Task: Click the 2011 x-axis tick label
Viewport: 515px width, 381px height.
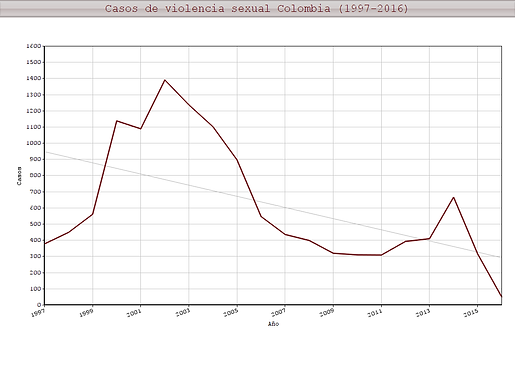Action: tap(375, 312)
